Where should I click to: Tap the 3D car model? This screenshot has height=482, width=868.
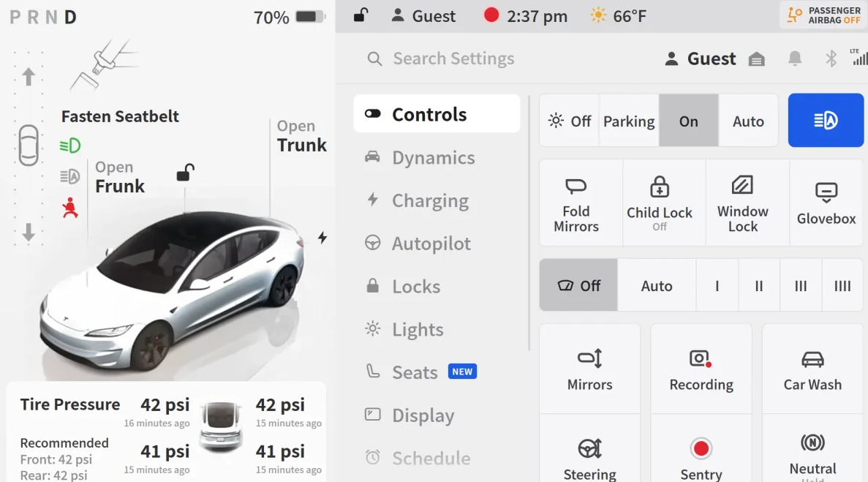(172, 292)
